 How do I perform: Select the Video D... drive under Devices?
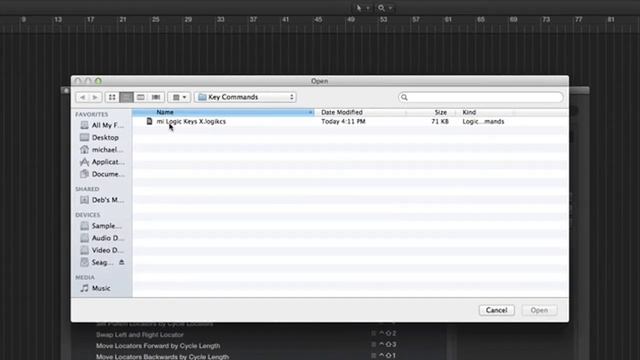coord(102,250)
